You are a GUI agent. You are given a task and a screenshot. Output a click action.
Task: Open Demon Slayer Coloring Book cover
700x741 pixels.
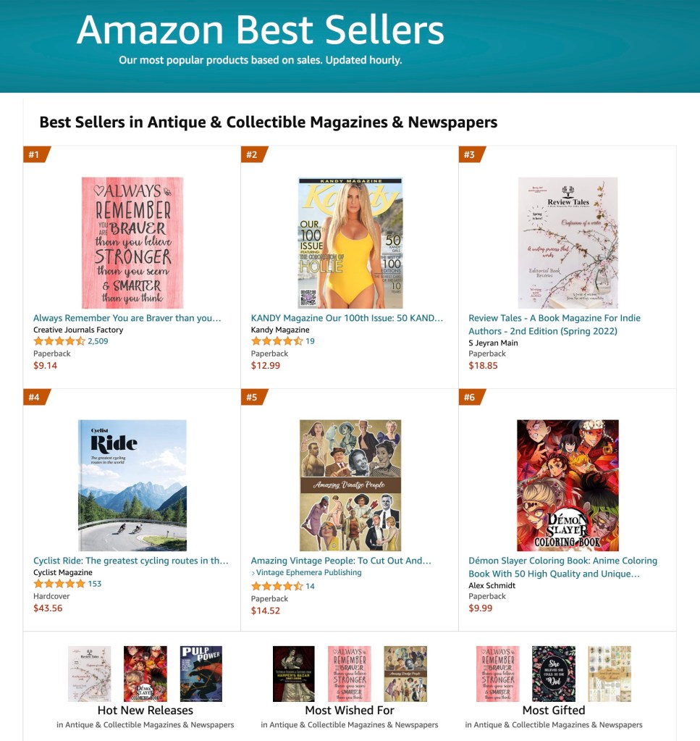click(x=568, y=485)
